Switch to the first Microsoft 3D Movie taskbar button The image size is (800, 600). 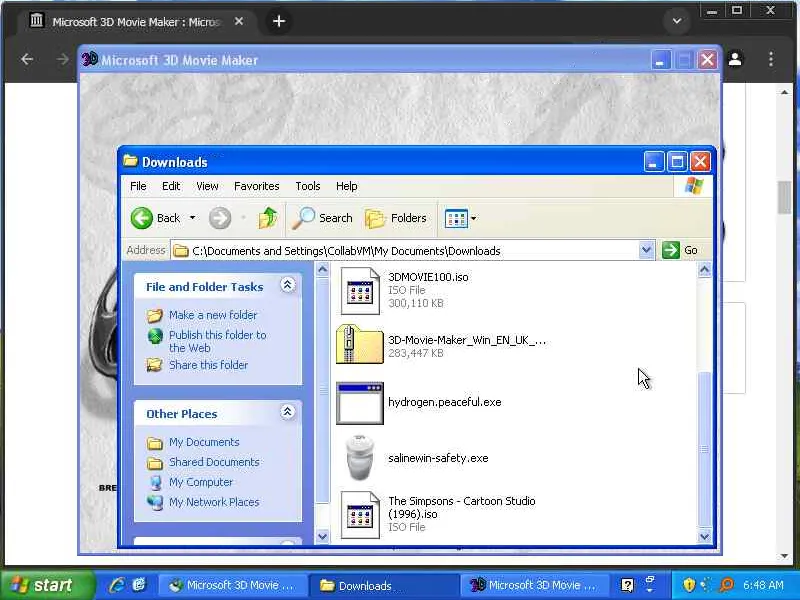tap(234, 585)
